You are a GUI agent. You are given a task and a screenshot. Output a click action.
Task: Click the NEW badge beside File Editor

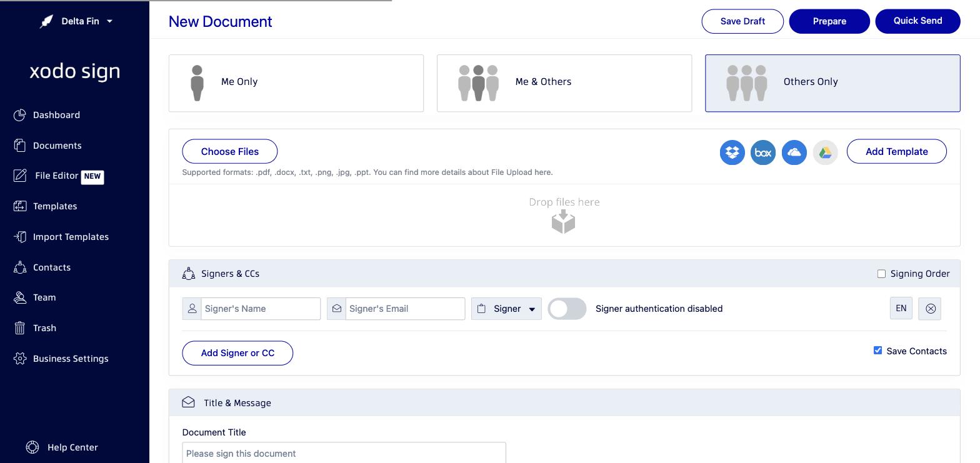92,176
